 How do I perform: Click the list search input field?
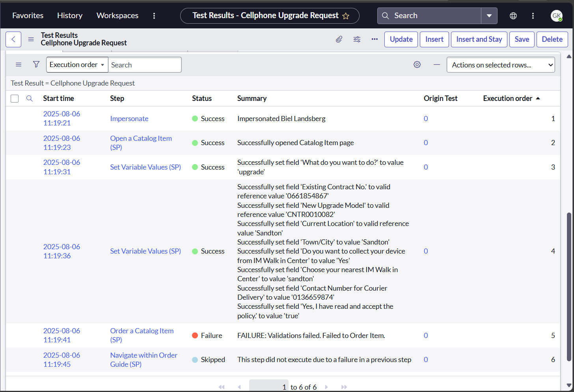145,65
